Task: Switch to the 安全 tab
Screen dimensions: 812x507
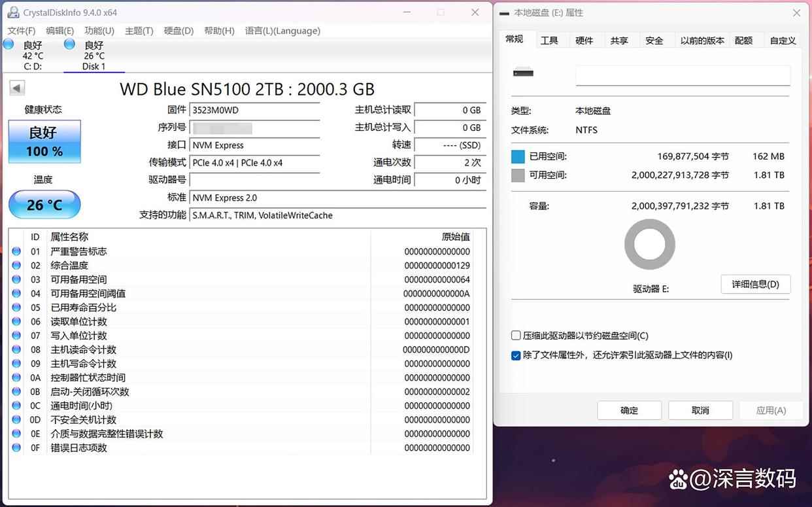Action: [x=654, y=41]
